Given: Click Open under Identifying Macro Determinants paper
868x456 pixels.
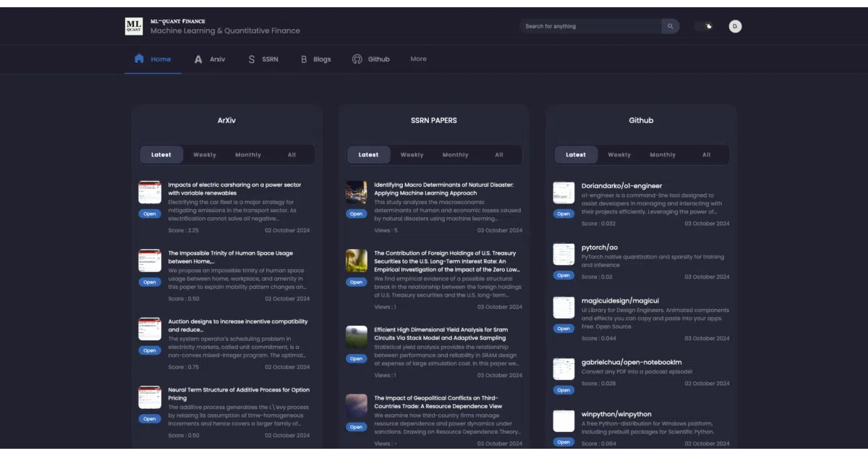Looking at the screenshot, I should pos(356,214).
